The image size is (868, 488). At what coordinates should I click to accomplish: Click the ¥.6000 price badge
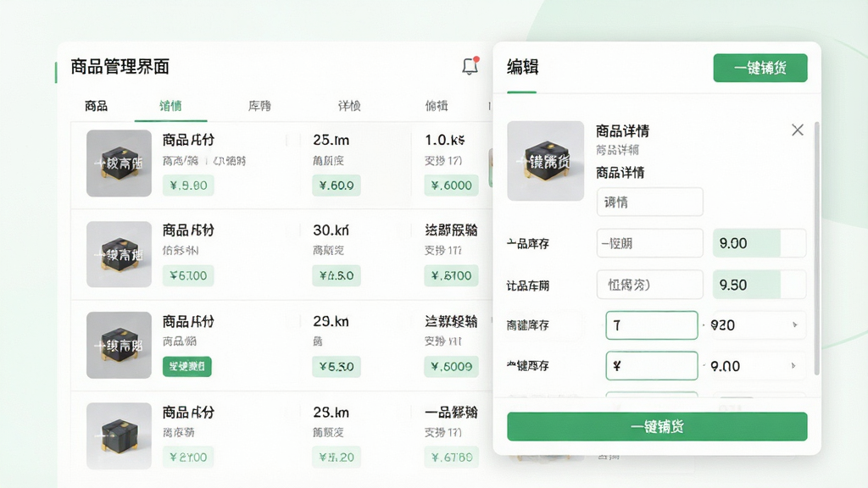click(x=451, y=186)
